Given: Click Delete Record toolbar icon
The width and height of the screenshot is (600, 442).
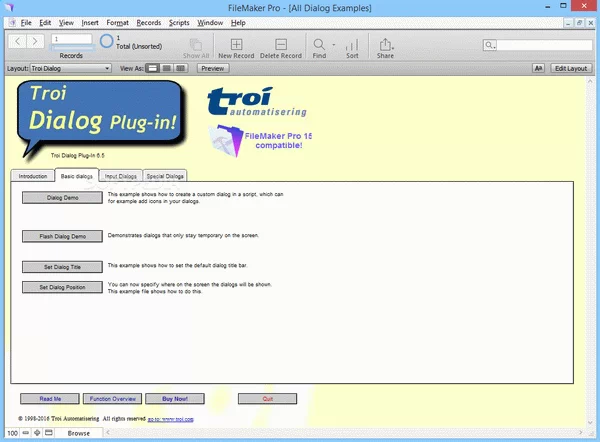Looking at the screenshot, I should (281, 48).
